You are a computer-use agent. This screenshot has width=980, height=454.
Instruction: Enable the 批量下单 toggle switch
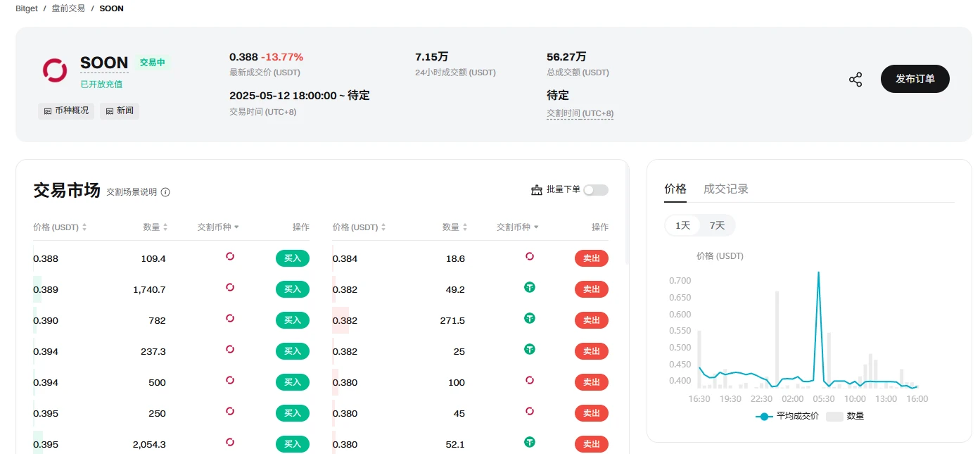click(x=596, y=189)
